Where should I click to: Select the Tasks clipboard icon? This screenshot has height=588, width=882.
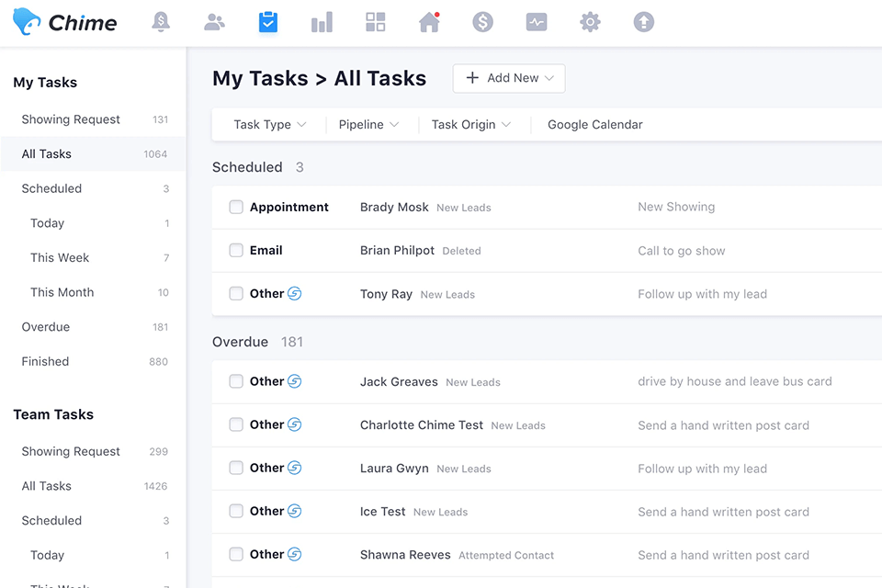[x=268, y=22]
